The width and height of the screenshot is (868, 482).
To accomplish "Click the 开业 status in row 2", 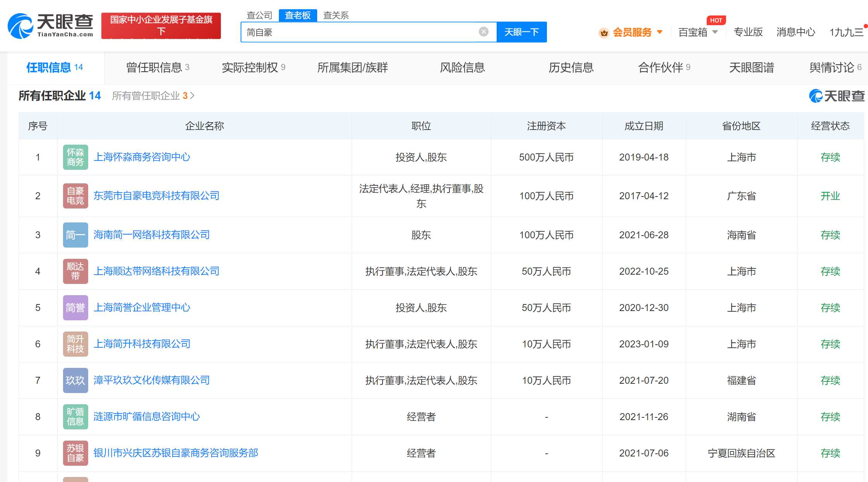I will pos(830,196).
